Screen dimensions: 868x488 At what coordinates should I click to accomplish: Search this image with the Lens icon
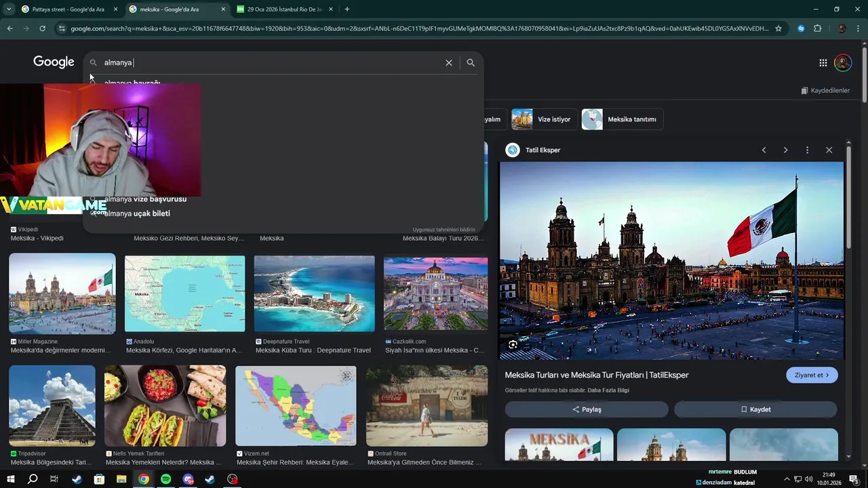point(513,345)
